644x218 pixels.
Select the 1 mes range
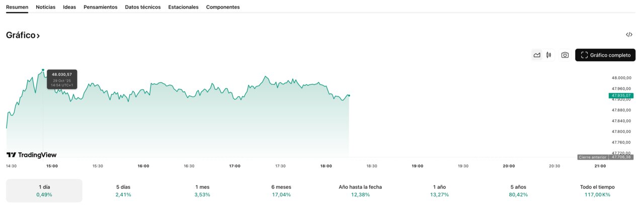pyautogui.click(x=202, y=191)
